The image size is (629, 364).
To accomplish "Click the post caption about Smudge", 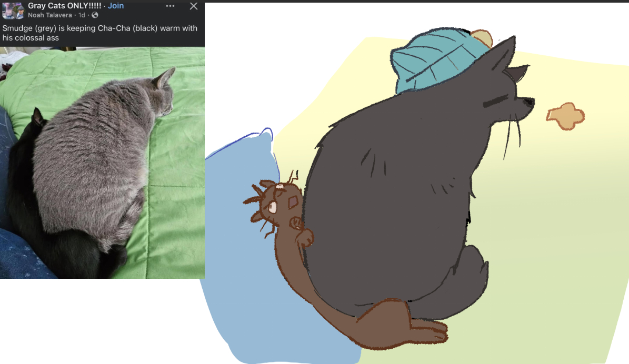I will (99, 33).
